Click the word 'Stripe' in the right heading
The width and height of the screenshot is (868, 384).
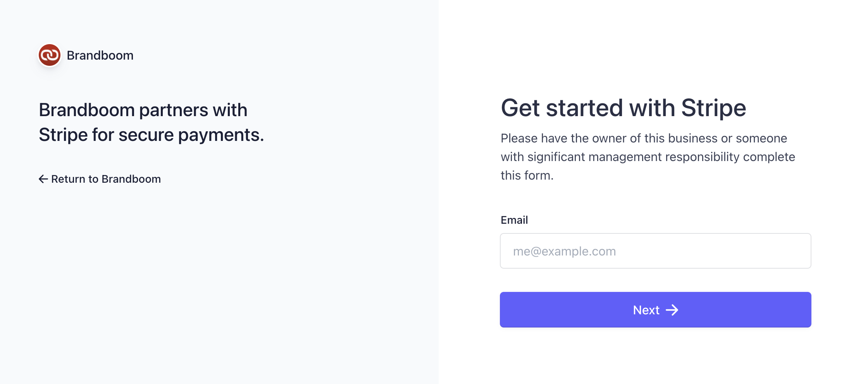[713, 108]
